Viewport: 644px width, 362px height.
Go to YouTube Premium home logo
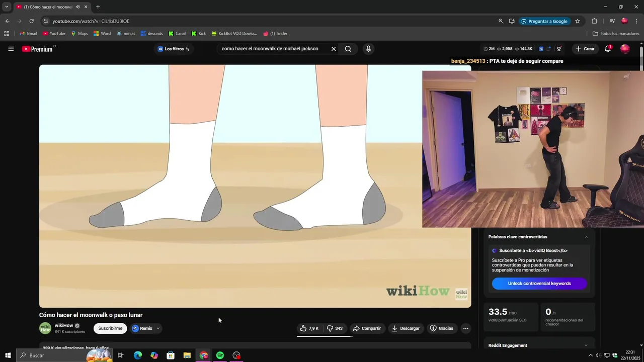point(38,49)
